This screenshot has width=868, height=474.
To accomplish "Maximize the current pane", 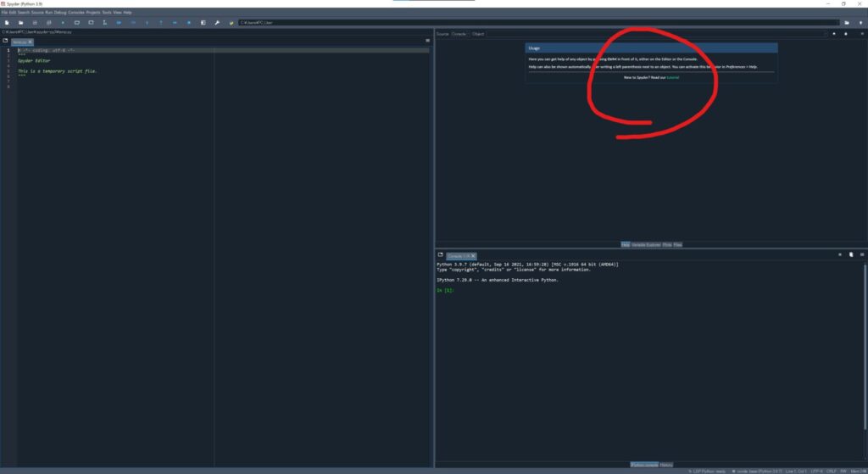I will pos(203,23).
